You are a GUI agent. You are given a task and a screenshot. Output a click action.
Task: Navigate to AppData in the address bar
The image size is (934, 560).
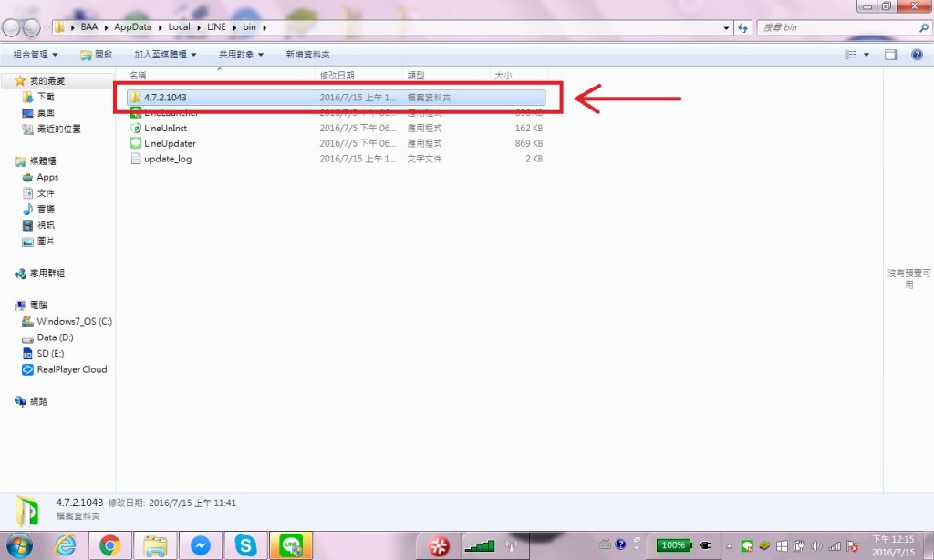[x=133, y=26]
